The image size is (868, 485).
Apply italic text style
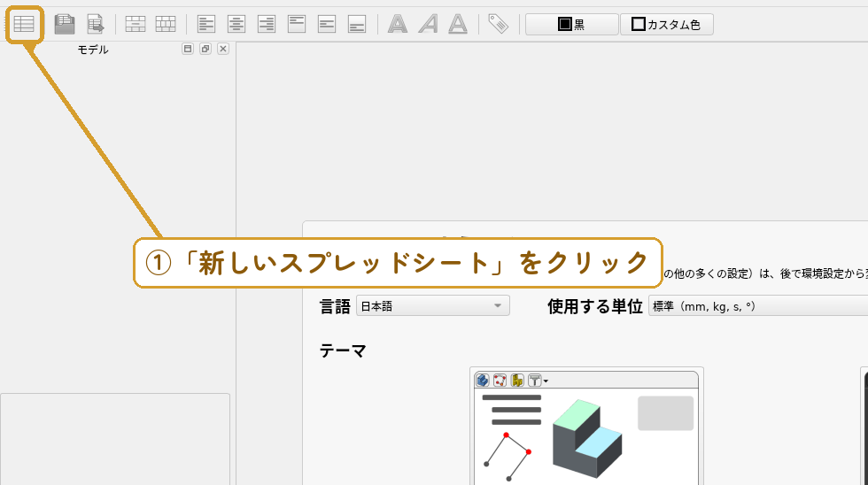coord(427,24)
